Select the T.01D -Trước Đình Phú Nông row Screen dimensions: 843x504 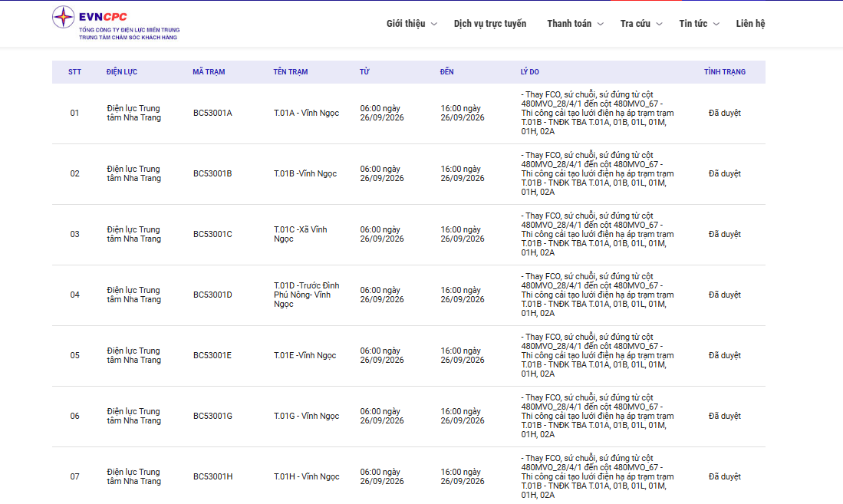[409, 295]
